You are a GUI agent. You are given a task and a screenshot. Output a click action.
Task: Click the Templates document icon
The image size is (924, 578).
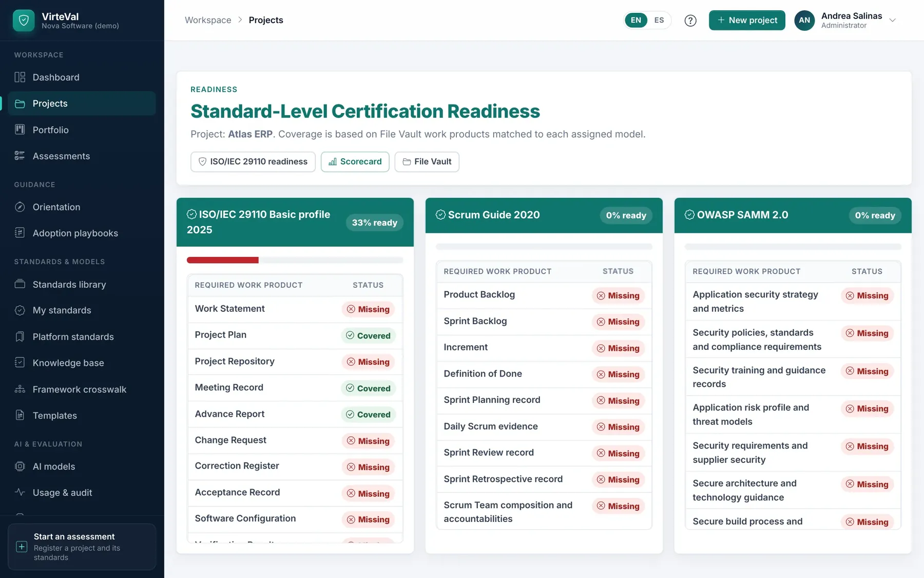click(20, 415)
